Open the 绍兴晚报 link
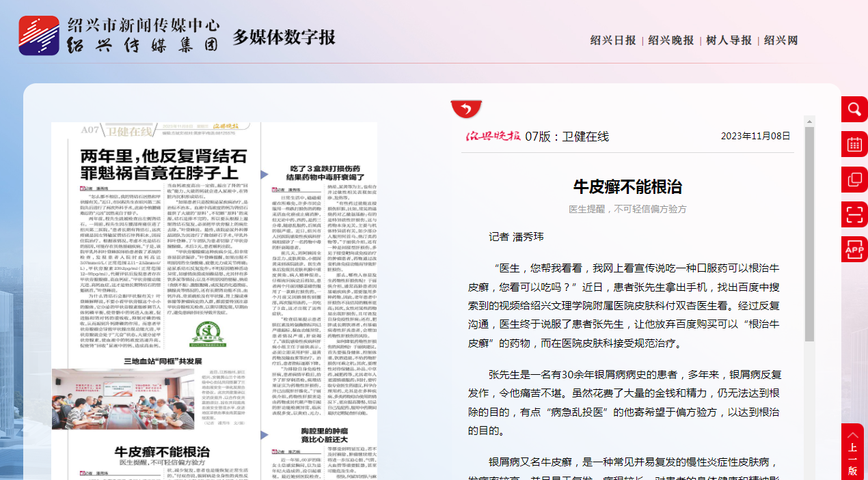Screen dimensions: 868x480 tap(671, 40)
